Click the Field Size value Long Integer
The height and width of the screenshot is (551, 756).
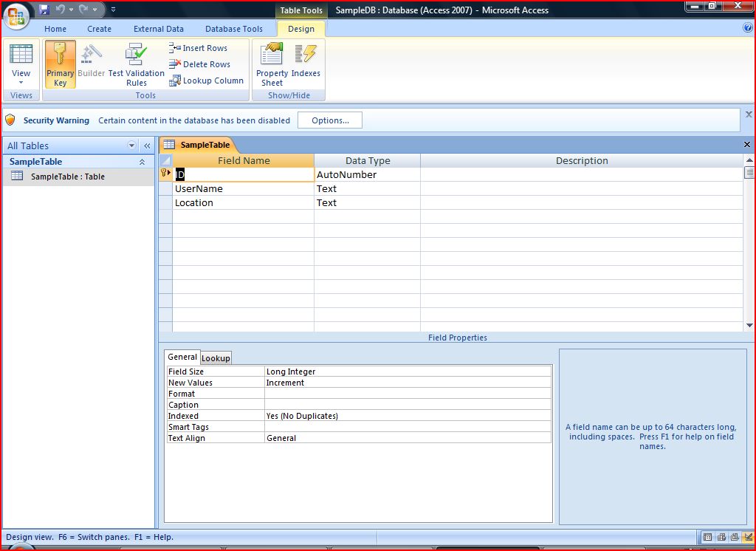coord(408,372)
